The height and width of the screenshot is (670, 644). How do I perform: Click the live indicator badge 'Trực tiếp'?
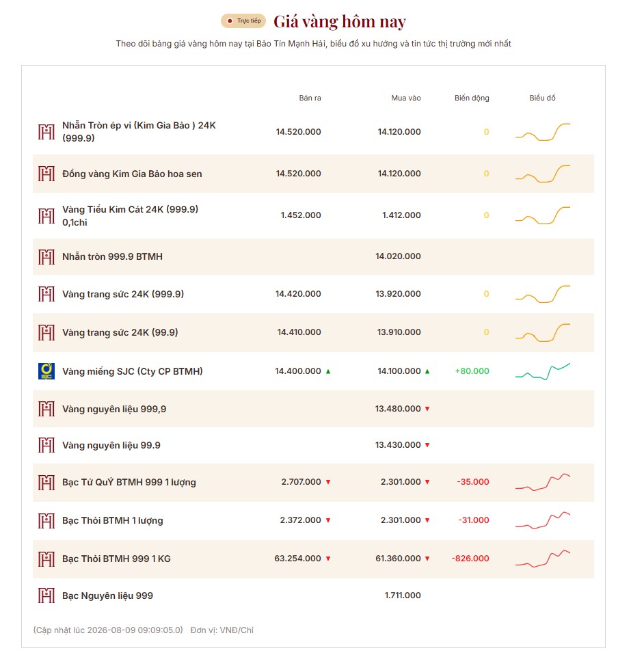click(243, 21)
